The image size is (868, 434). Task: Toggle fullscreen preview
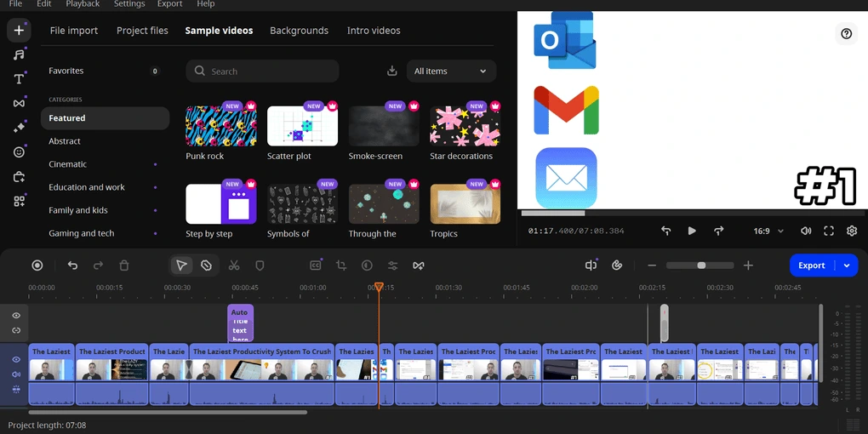(x=829, y=231)
